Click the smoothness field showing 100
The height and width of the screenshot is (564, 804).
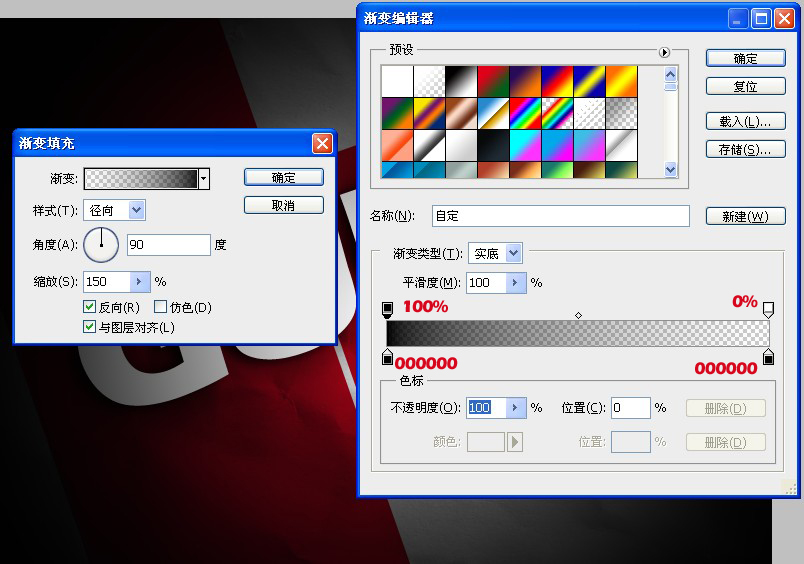[486, 283]
